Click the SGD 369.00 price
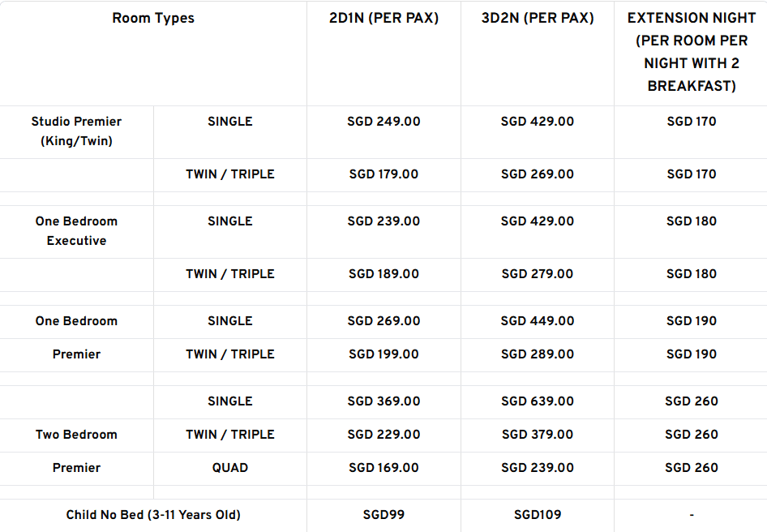767x532 pixels. [383, 401]
